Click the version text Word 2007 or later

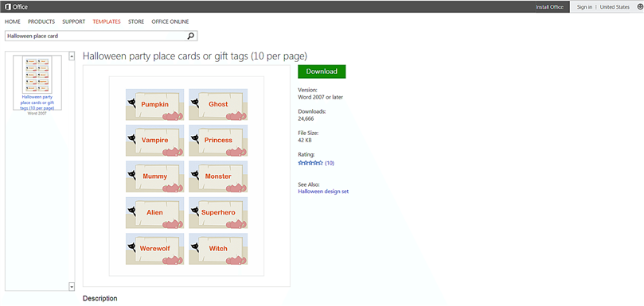[x=320, y=97]
